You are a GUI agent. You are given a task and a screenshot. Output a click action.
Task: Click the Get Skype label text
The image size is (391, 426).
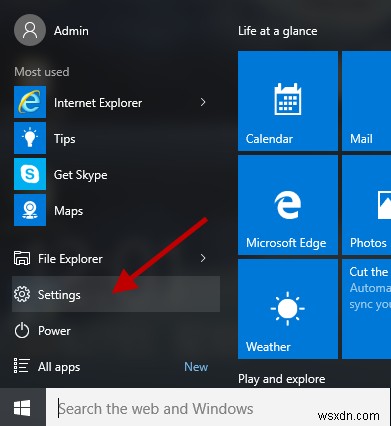[x=81, y=175]
